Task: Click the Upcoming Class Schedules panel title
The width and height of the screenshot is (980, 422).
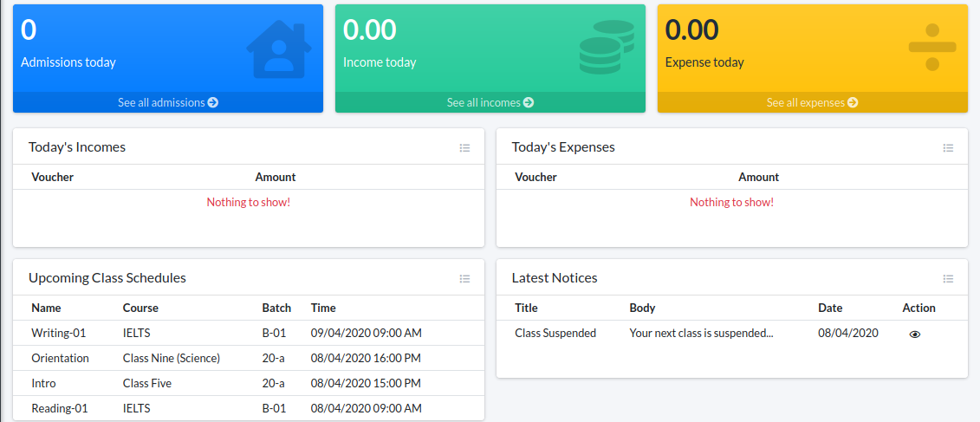Action: coord(107,277)
